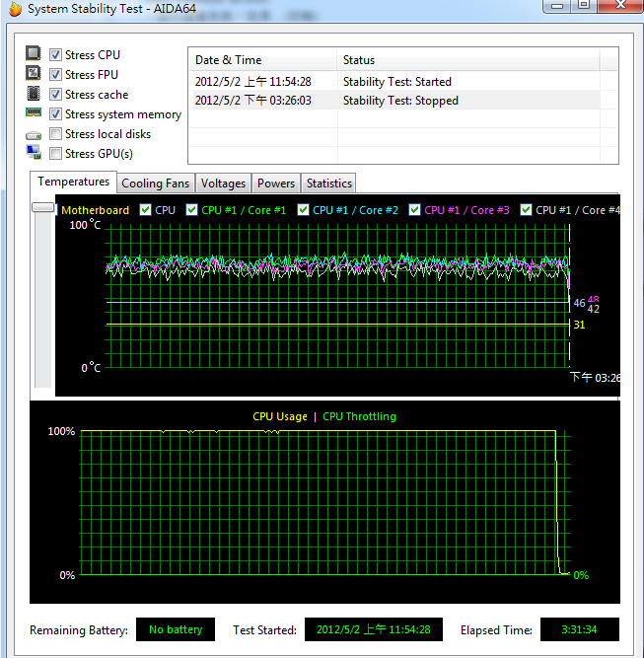The image size is (644, 658).
Task: Click the 2012/5/2 下午 03:26:03 log entry time
Action: 253,101
